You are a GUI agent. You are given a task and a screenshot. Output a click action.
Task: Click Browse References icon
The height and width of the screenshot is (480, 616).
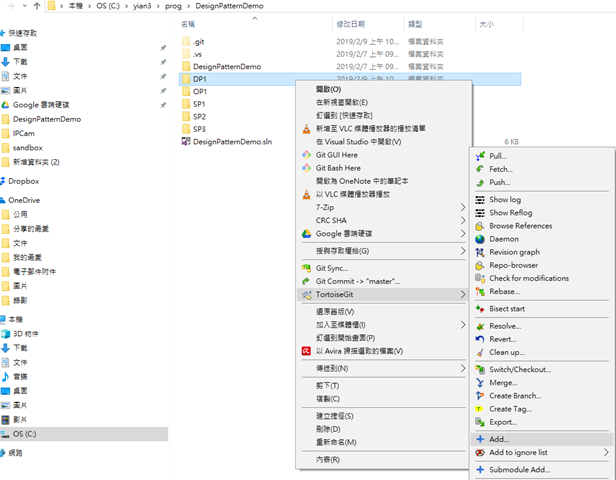pos(480,226)
